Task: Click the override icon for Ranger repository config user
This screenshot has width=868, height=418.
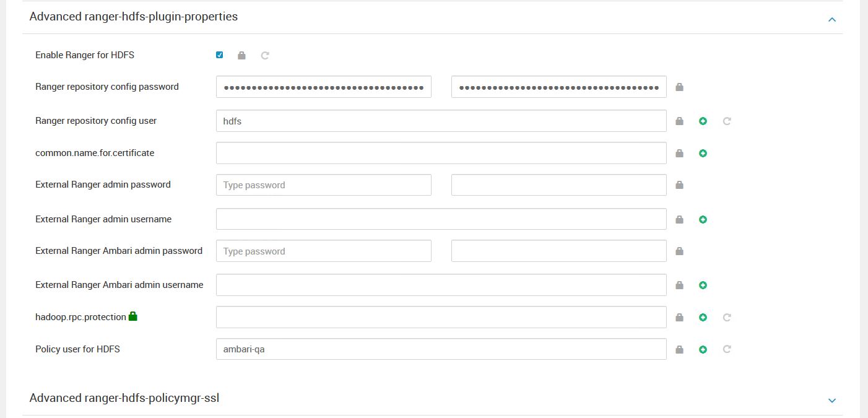Action: click(703, 121)
